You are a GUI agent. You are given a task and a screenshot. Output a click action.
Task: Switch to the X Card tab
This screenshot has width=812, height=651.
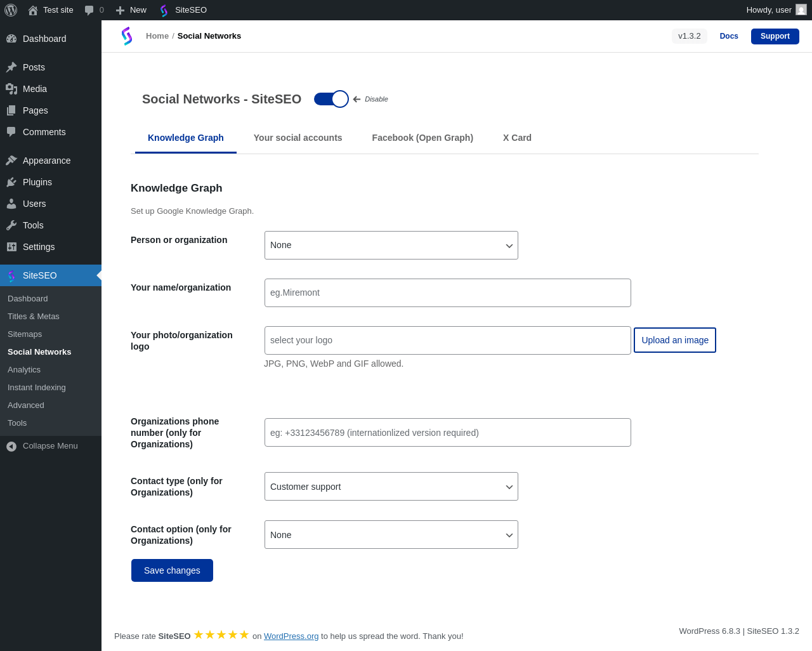[x=517, y=138]
